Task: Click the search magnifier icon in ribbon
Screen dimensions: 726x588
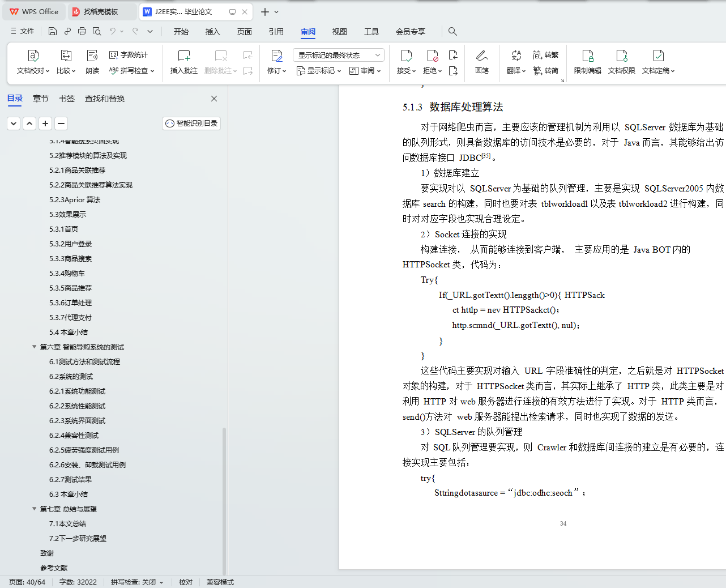Action: point(452,31)
